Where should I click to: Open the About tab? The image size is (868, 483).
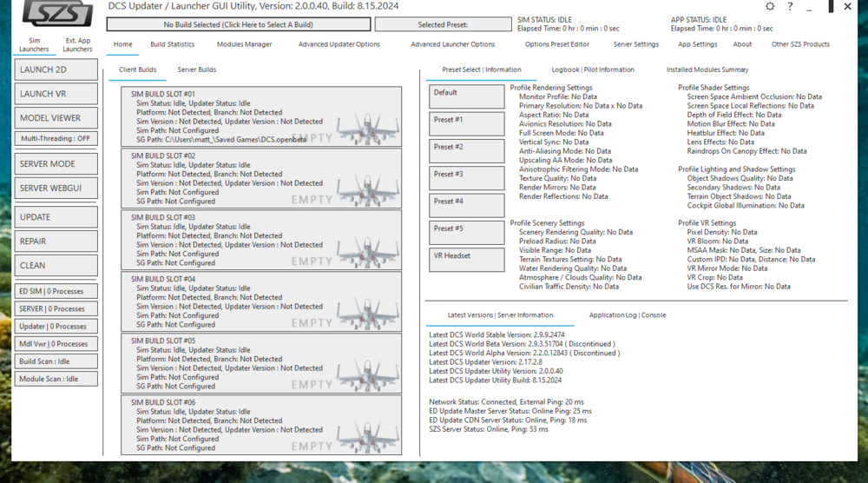point(742,44)
